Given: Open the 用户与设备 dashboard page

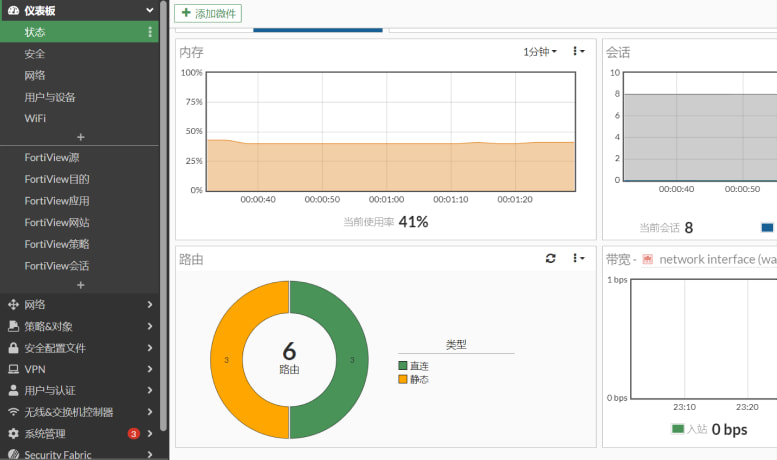Looking at the screenshot, I should 50,97.
